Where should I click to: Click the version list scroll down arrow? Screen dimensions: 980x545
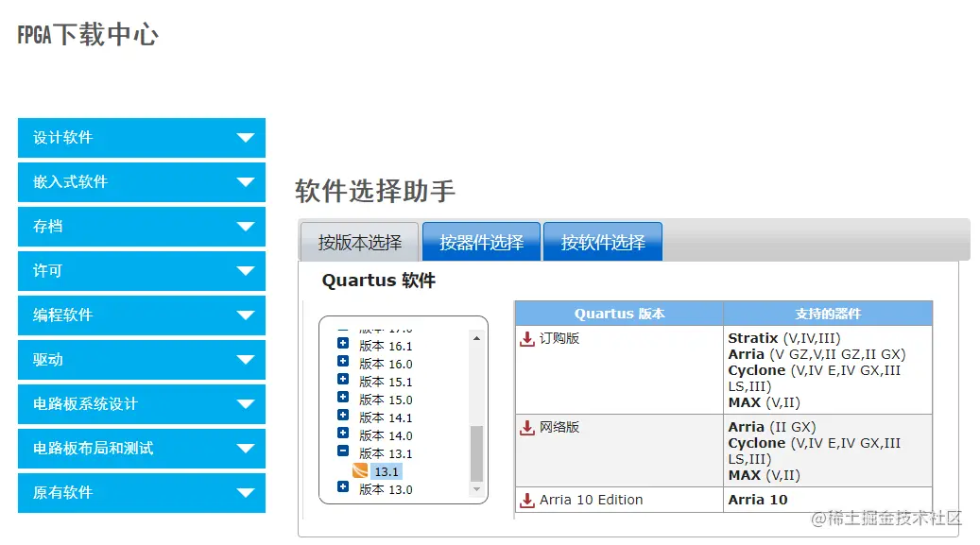coord(477,489)
